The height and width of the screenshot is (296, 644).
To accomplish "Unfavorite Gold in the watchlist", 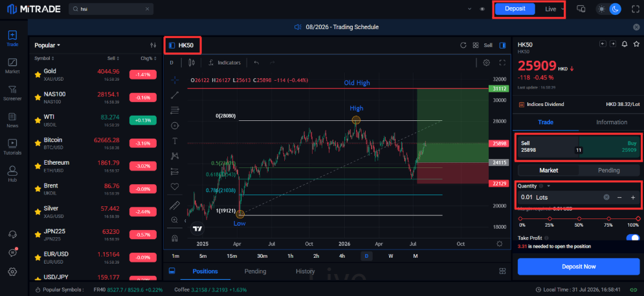I will (38, 74).
